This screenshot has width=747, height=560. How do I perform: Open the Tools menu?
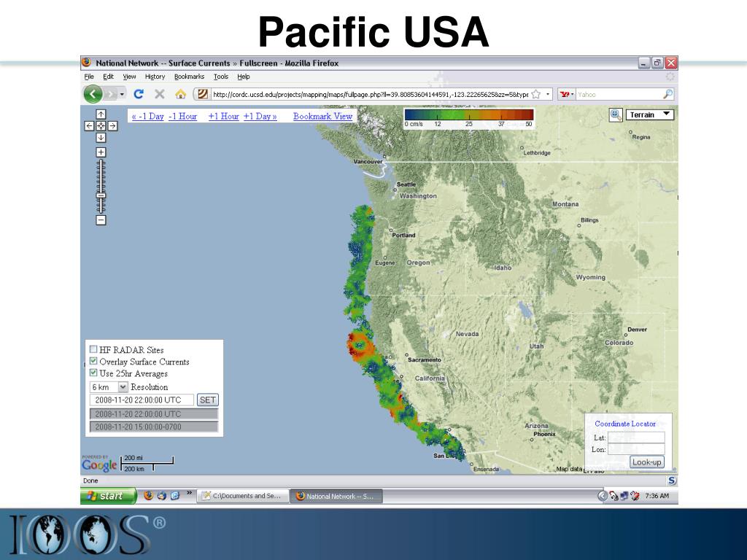(220, 77)
